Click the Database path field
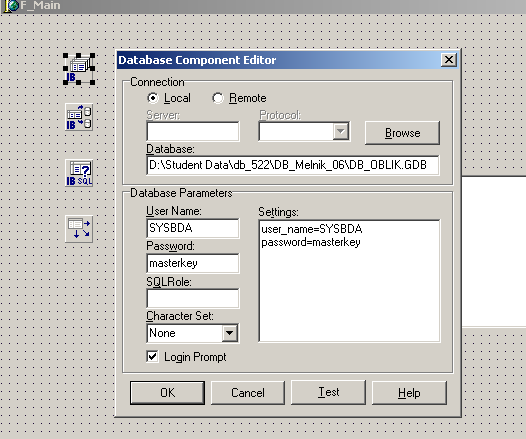 (293, 165)
